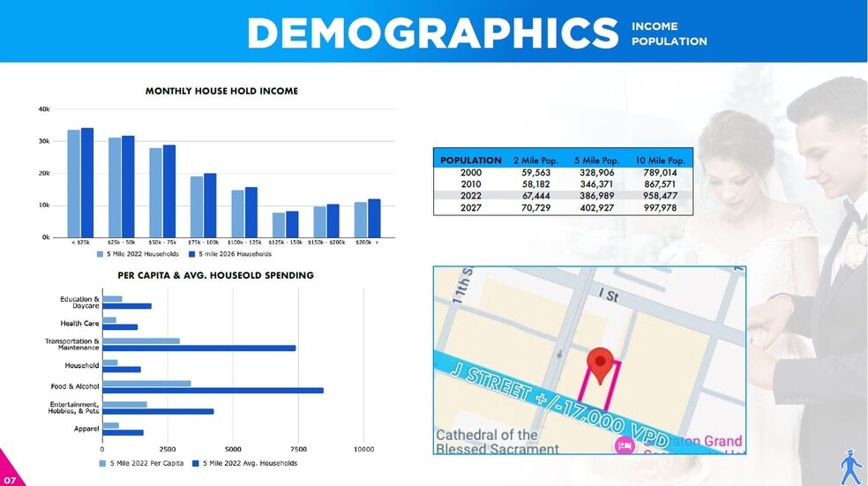
Task: Click the 10 Mile Pop. column header
Action: [x=660, y=161]
